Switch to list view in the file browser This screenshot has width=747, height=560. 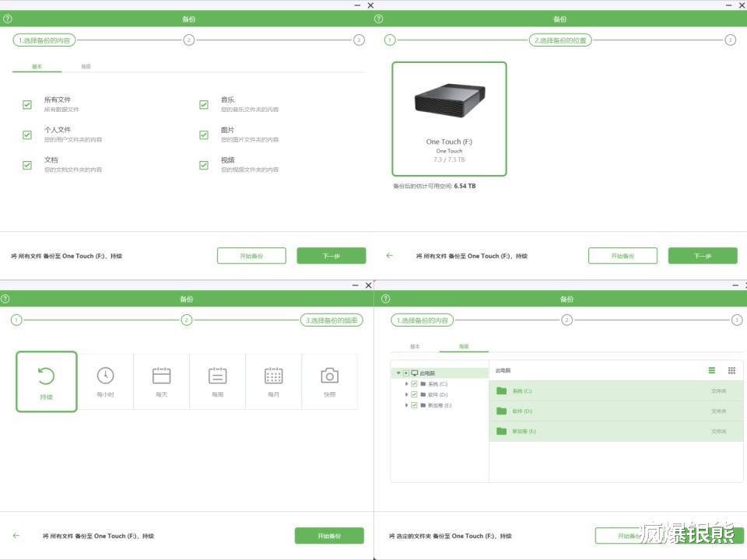[712, 370]
